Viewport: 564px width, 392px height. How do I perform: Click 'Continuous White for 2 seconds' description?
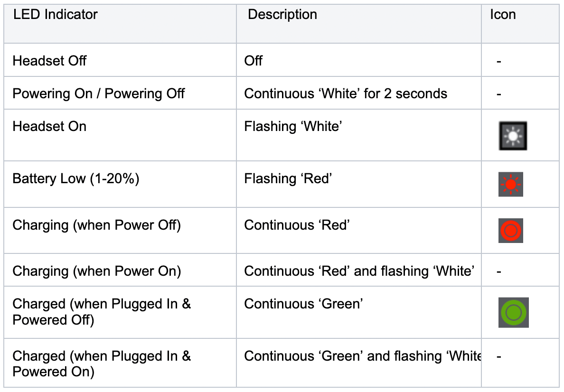tap(346, 93)
